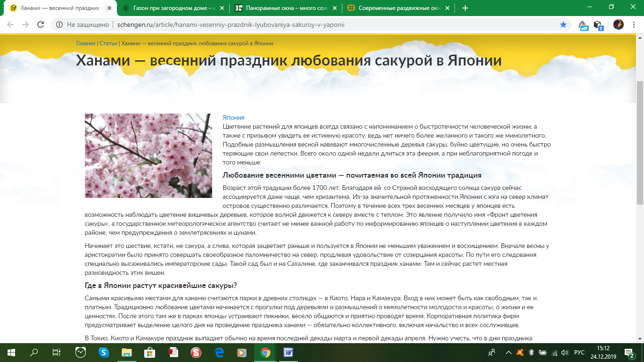Close the 'Панорамные окна' tab
644x362 pixels.
point(334,8)
